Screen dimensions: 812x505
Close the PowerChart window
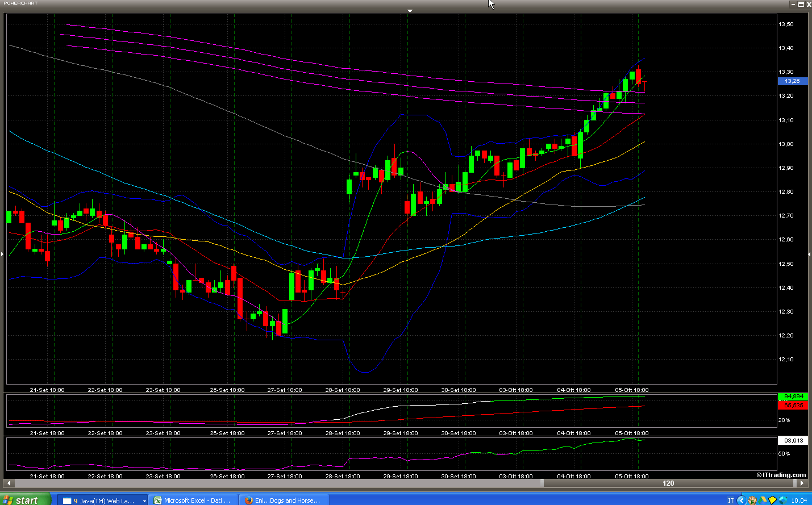click(809, 4)
